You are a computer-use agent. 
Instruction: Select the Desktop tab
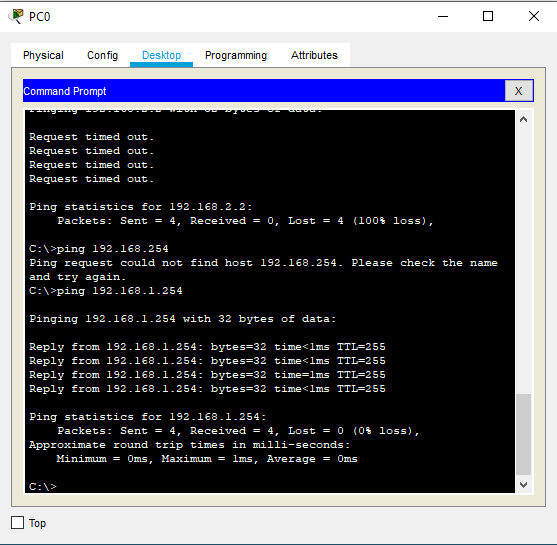161,55
